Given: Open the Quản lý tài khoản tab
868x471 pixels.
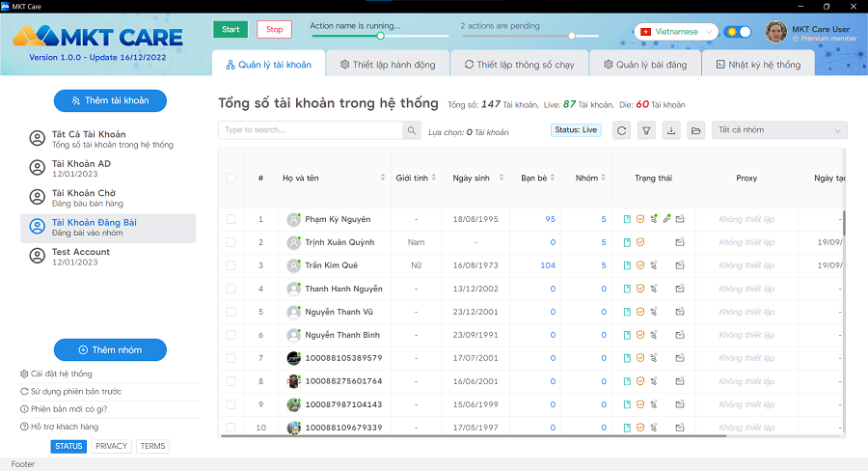Looking at the screenshot, I should click(268, 65).
